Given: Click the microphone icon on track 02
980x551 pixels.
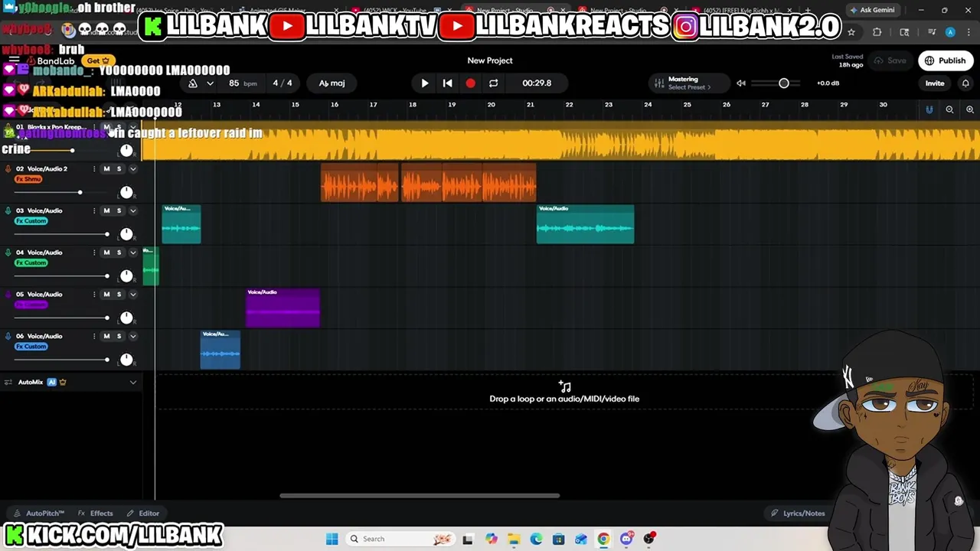Looking at the screenshot, I should pos(8,168).
